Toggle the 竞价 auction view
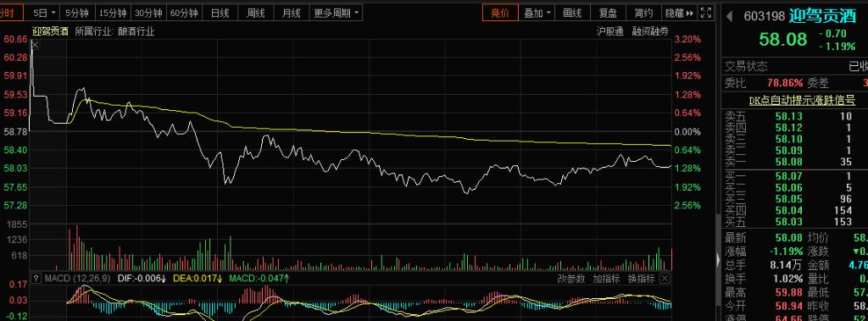 point(500,13)
